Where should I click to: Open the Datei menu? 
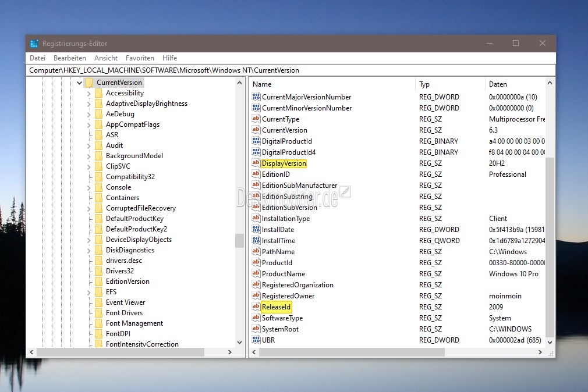(37, 58)
